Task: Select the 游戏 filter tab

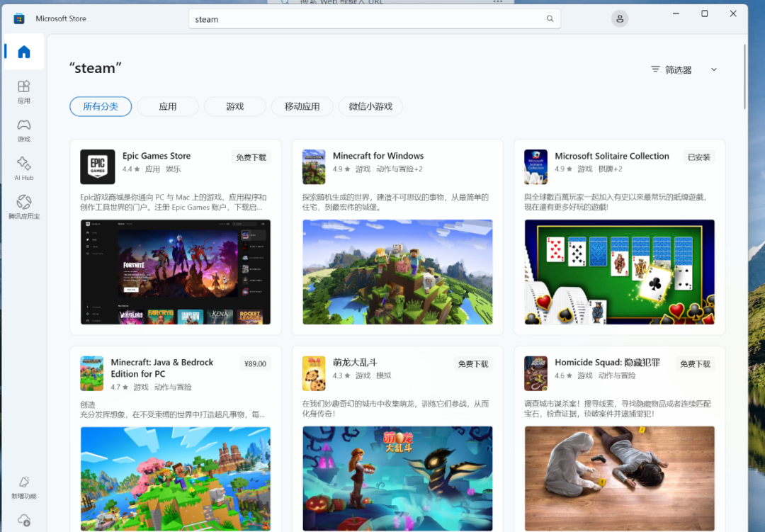Action: point(234,106)
